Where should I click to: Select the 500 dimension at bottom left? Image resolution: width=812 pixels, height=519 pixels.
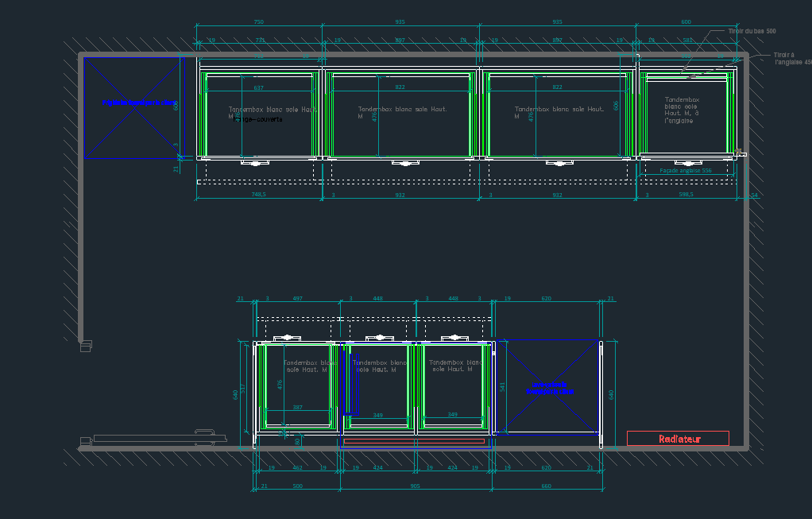click(x=297, y=486)
